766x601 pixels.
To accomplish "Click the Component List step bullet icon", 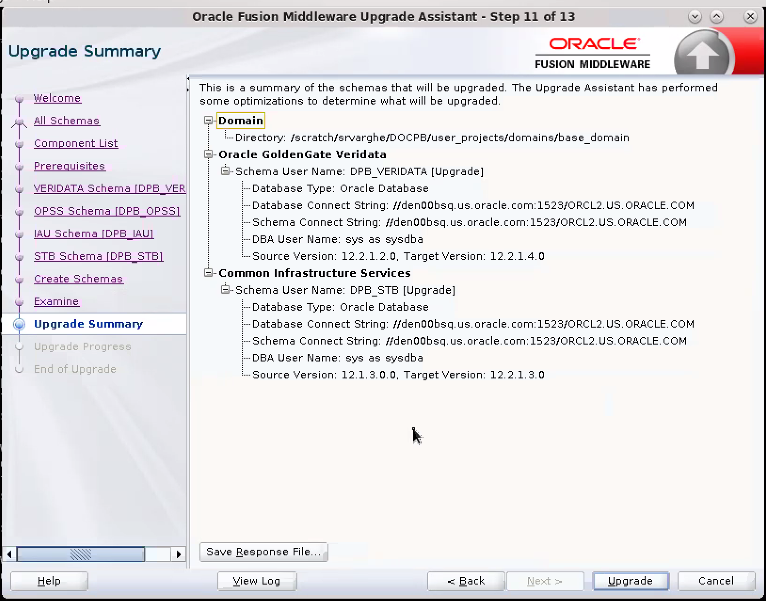I will [20, 144].
